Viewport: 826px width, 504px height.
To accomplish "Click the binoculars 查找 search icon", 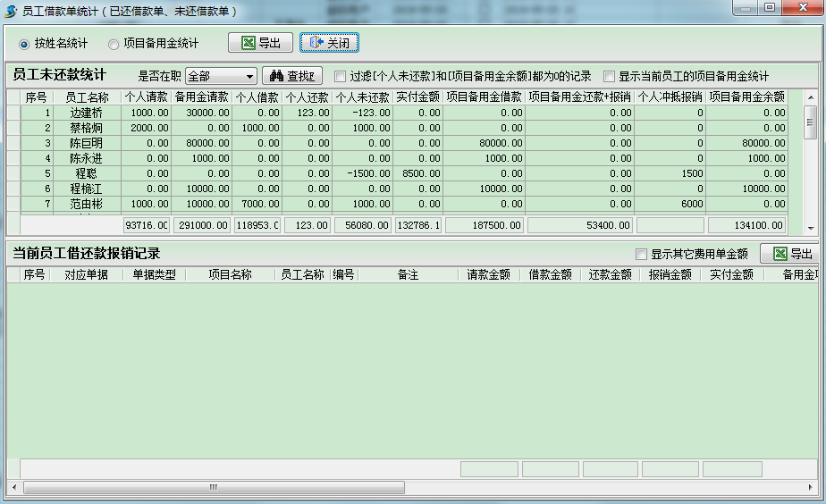I will click(x=276, y=77).
